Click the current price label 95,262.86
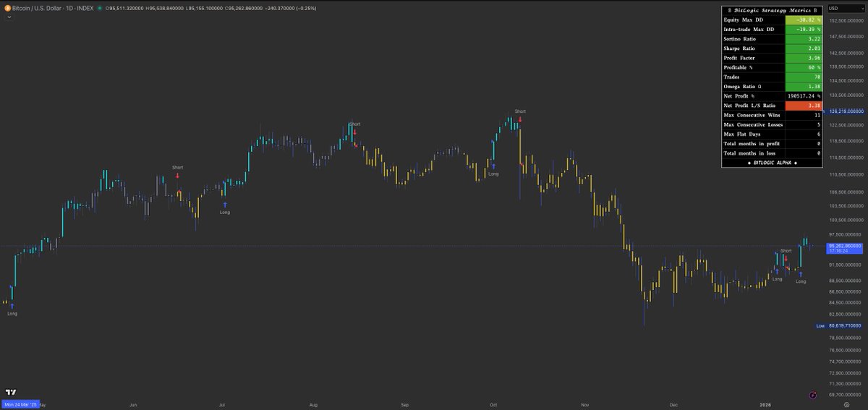Image resolution: width=868 pixels, height=410 pixels. 845,246
